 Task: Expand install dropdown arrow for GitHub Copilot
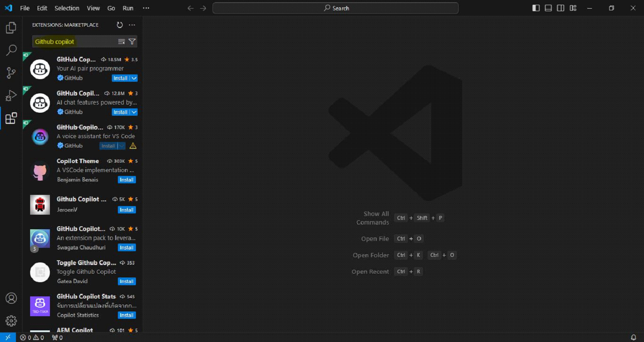tap(134, 78)
